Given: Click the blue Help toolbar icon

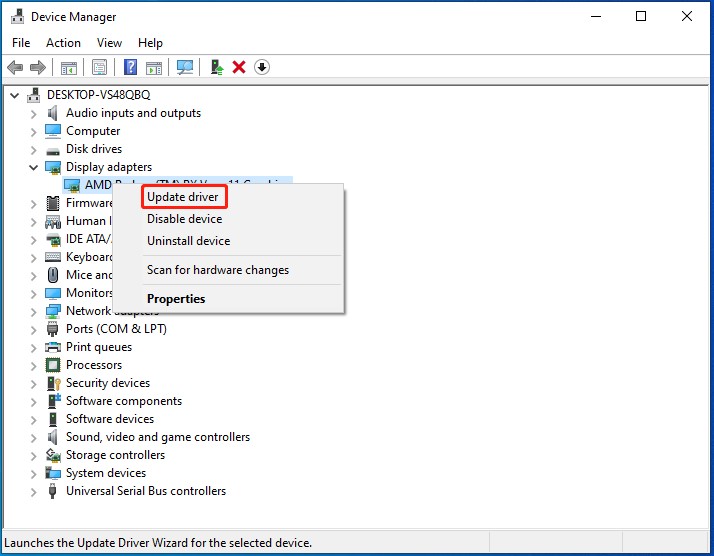Looking at the screenshot, I should [130, 67].
